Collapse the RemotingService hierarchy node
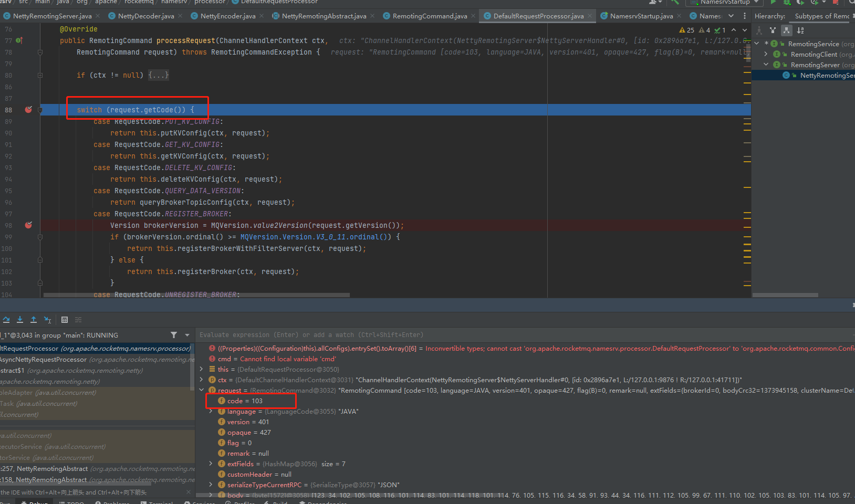This screenshot has width=855, height=504. pos(757,44)
